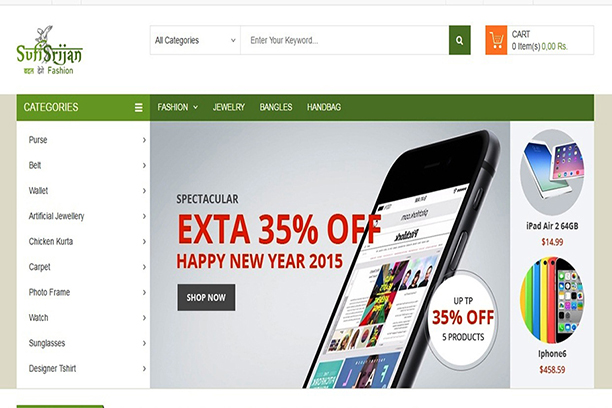Expand the Purse category chevron
The width and height of the screenshot is (612, 408).
point(144,140)
